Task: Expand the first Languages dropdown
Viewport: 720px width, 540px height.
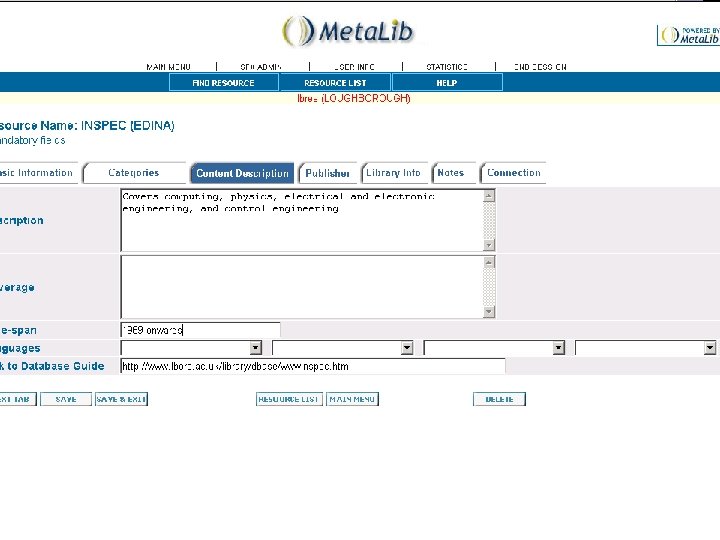Action: pos(256,348)
